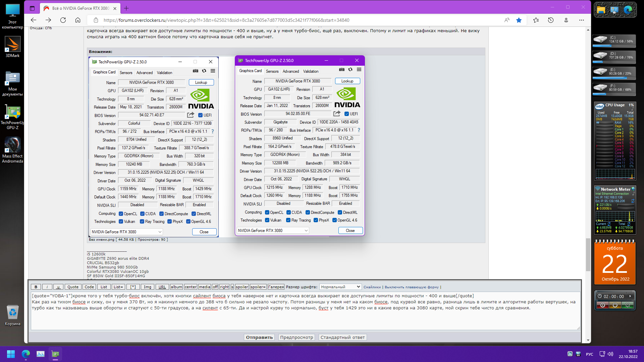This screenshot has width=644, height=362.
Task: Click the page vertical scrollbar thumb
Action: (588, 255)
